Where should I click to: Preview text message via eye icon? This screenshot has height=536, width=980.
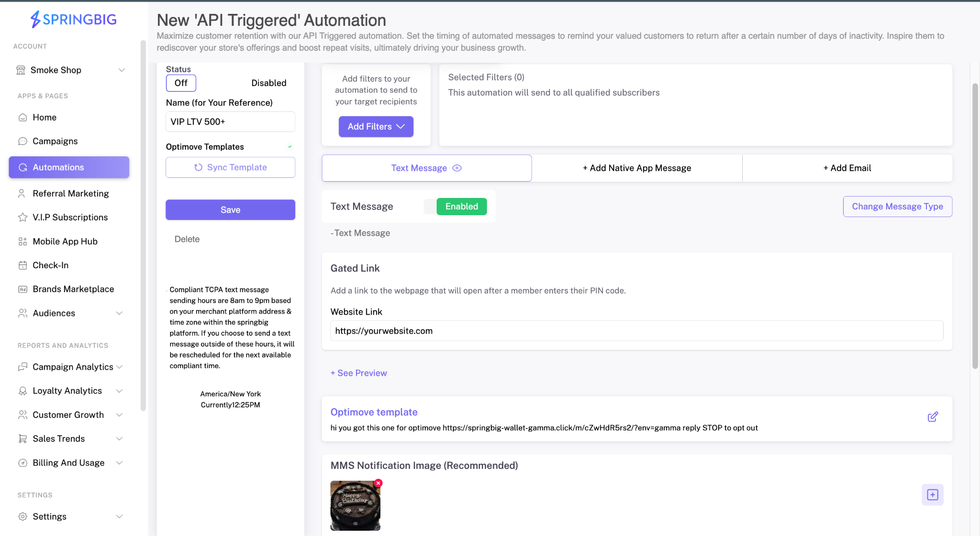coord(457,168)
